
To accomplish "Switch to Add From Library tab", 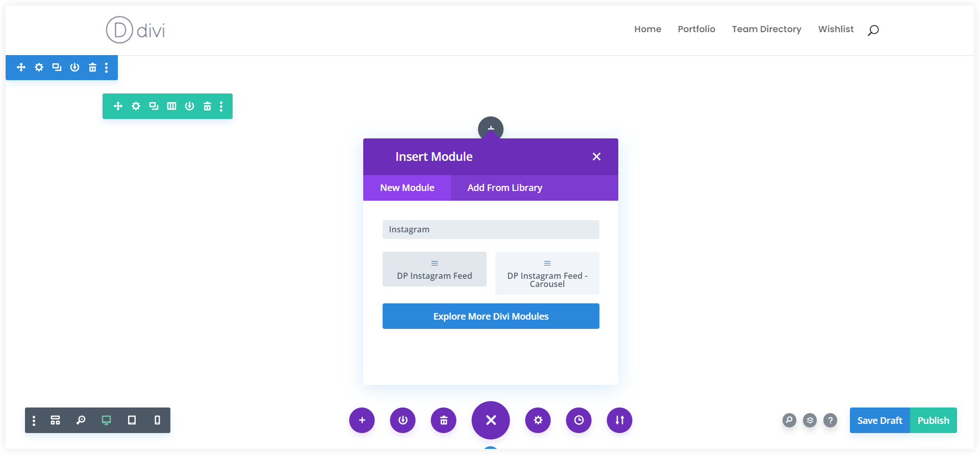I will (505, 188).
